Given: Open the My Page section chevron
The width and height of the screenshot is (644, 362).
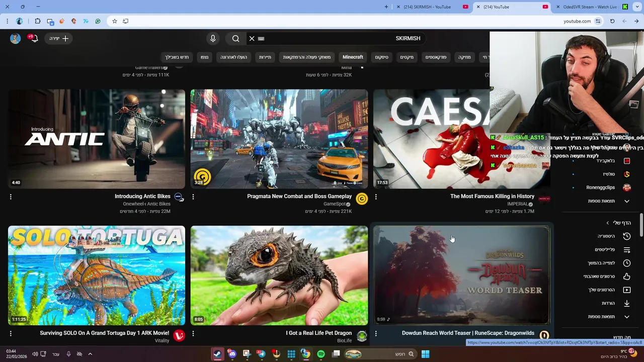Looking at the screenshot, I should tap(607, 223).
